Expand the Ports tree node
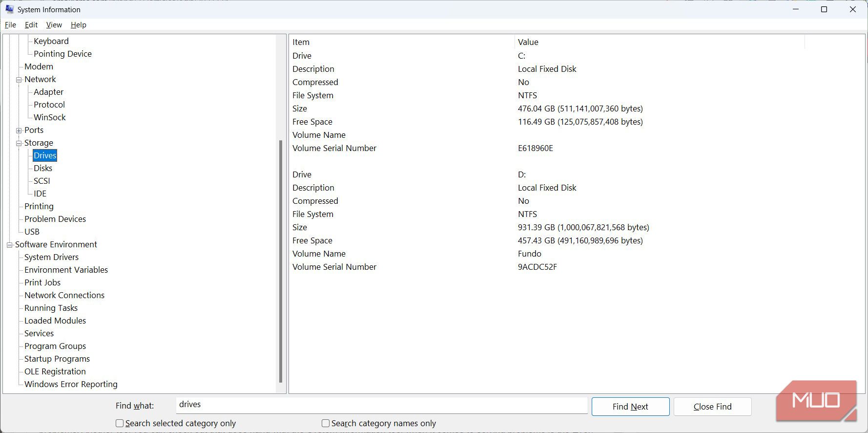Image resolution: width=868 pixels, height=433 pixels. pos(19,130)
